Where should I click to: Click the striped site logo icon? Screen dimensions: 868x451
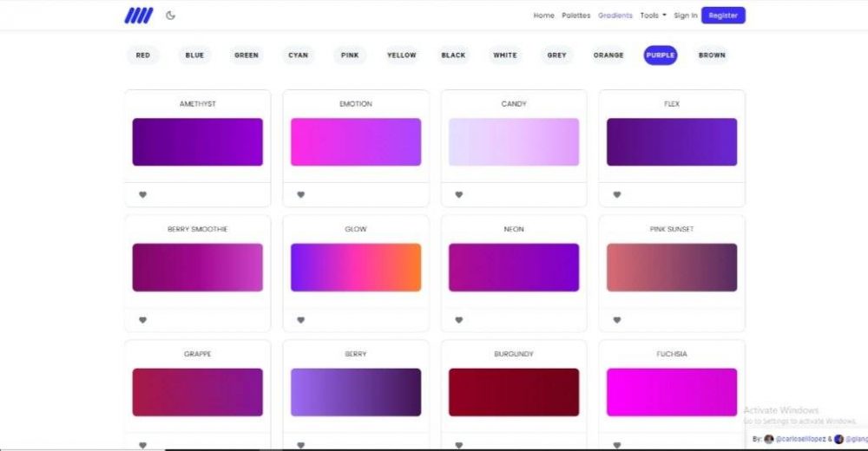pos(138,16)
